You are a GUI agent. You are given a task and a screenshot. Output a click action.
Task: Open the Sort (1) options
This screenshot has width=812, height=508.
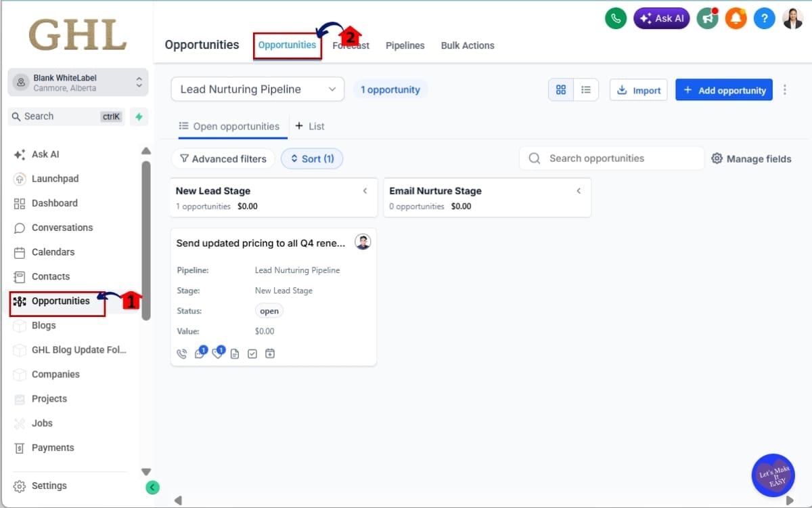tap(312, 158)
